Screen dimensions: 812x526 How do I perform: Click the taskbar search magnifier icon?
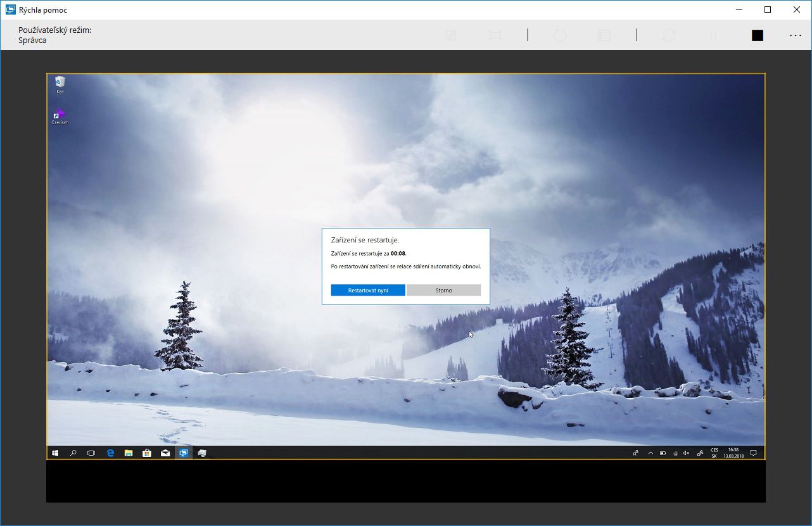click(73, 453)
